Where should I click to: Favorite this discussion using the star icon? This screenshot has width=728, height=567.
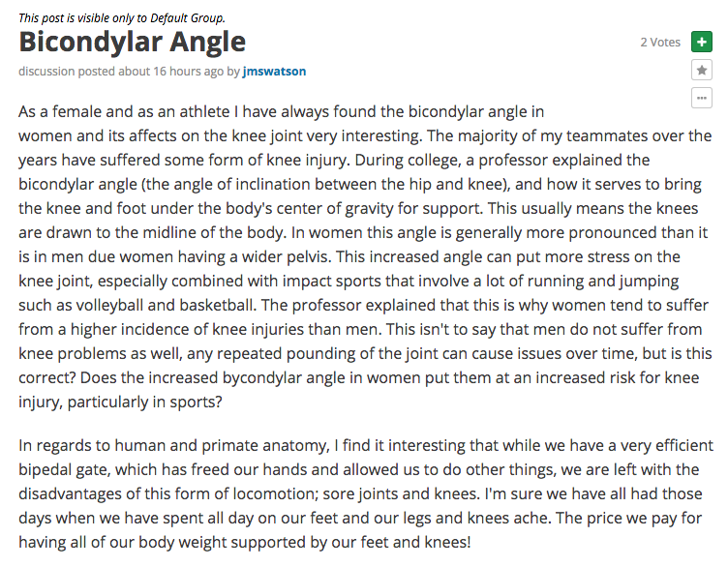point(702,70)
